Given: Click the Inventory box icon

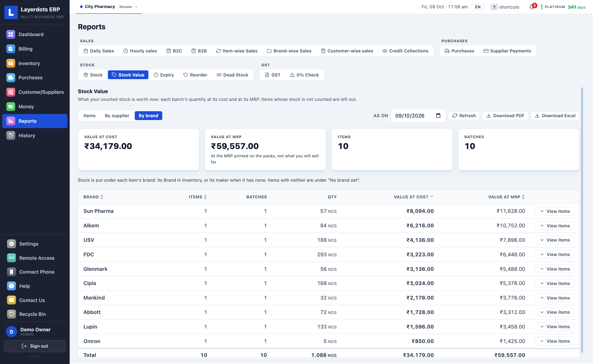Looking at the screenshot, I should point(11,63).
